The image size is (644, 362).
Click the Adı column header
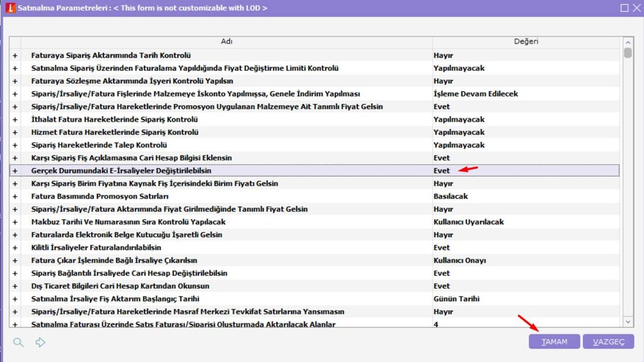[x=227, y=42]
